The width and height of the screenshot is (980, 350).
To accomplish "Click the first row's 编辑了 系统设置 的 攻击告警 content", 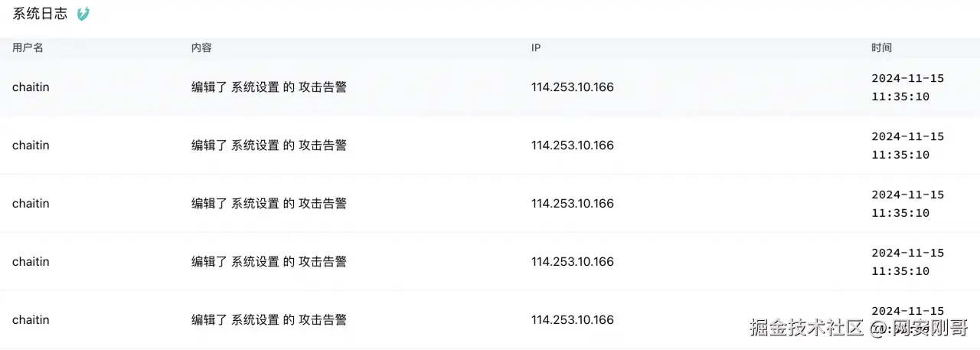I will (x=269, y=87).
